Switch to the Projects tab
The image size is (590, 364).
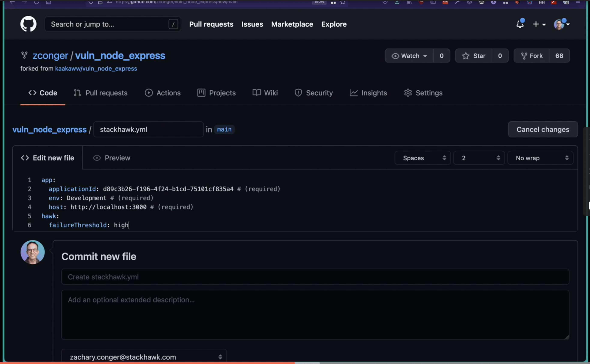[216, 93]
